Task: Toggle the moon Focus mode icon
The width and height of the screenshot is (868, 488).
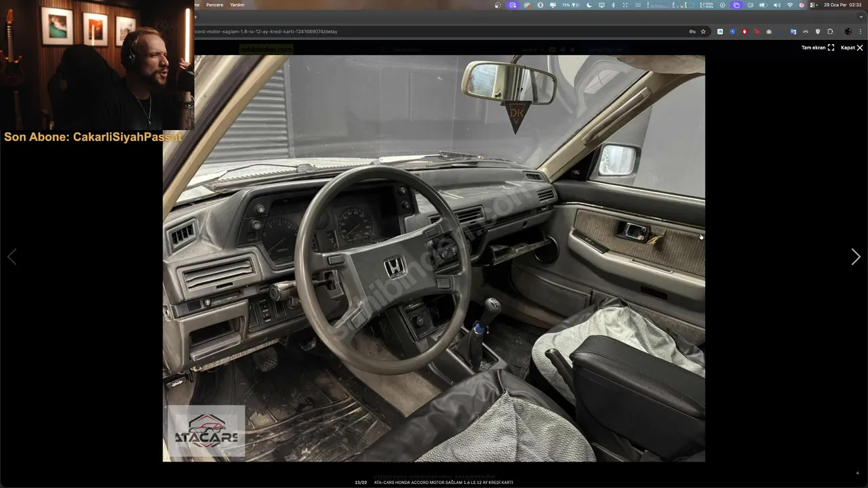Action: click(x=589, y=5)
